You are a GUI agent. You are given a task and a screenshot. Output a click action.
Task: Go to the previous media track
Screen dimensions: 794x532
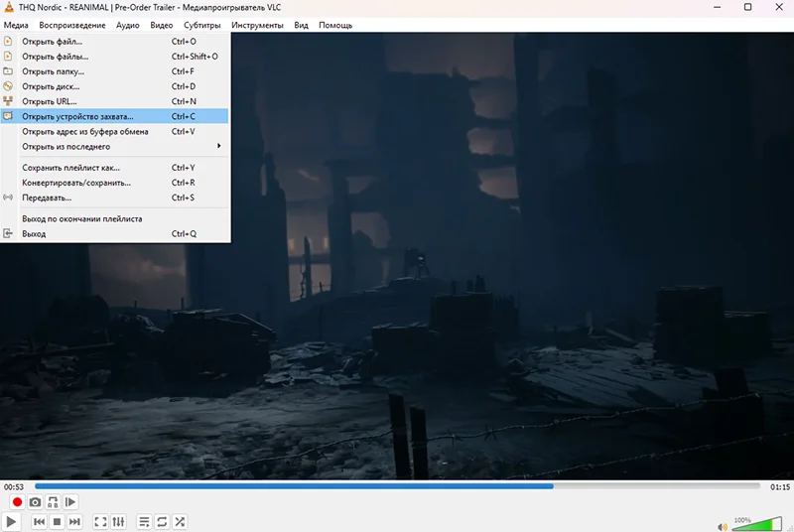[39, 521]
